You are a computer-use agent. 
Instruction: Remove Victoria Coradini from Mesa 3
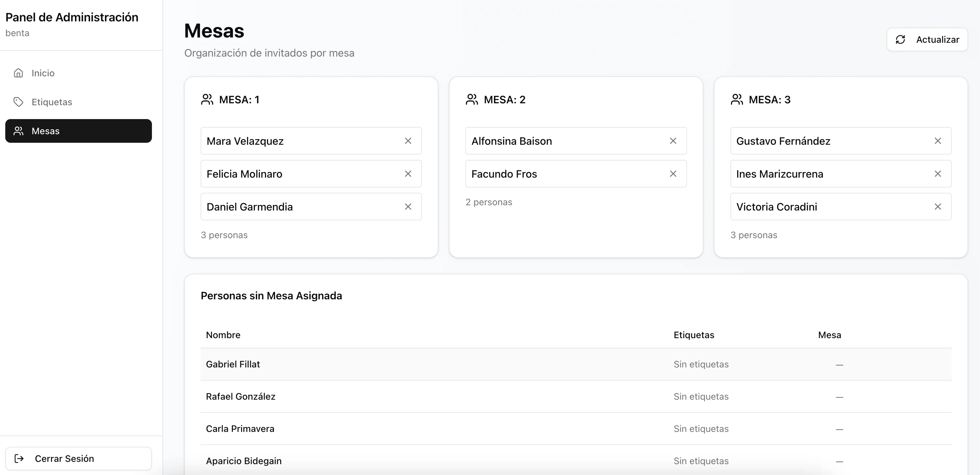click(x=937, y=207)
